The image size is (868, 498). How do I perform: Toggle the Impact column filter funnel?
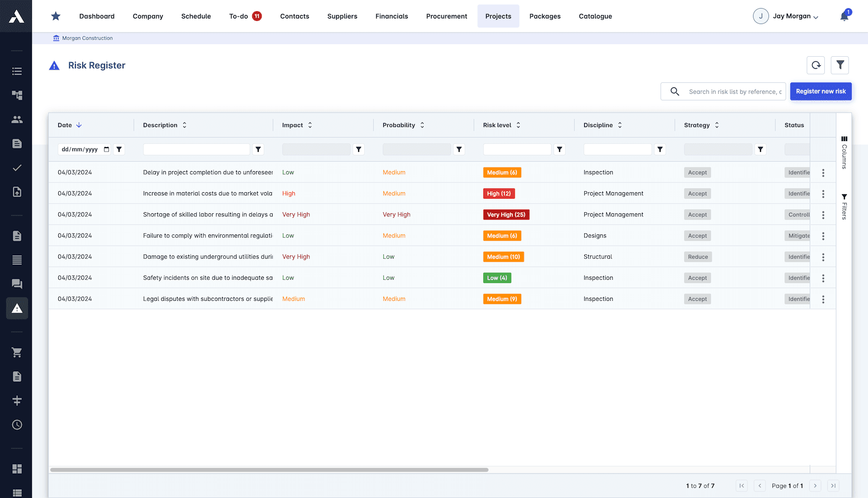click(x=358, y=149)
